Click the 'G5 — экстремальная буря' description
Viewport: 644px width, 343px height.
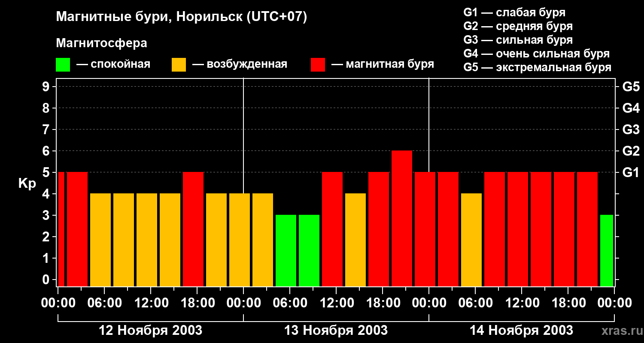[538, 67]
